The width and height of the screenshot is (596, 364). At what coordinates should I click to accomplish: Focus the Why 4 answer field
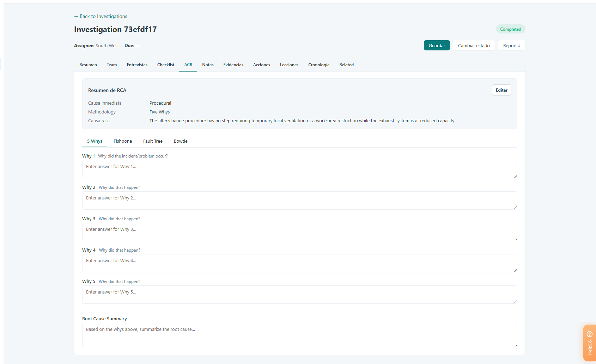(299, 263)
